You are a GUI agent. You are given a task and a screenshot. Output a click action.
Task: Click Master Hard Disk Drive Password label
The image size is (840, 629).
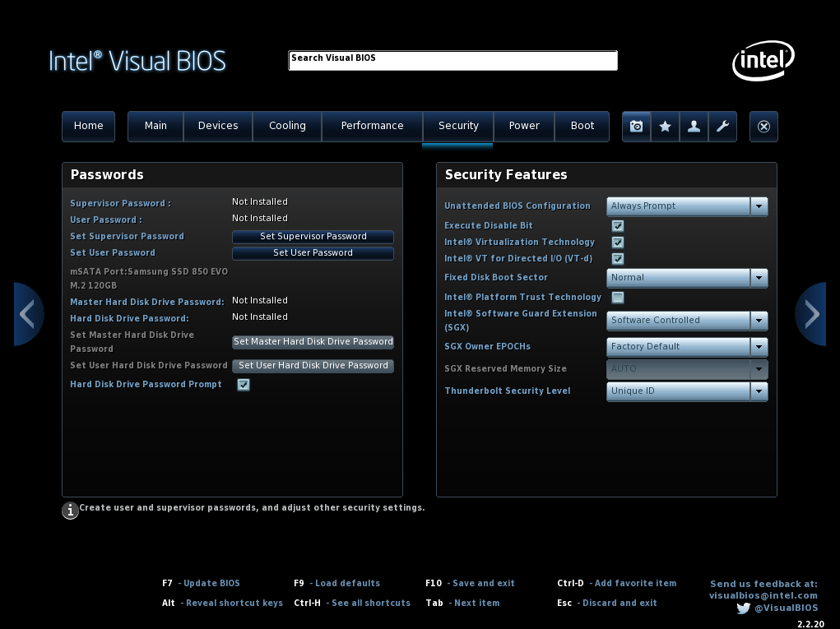[147, 302]
